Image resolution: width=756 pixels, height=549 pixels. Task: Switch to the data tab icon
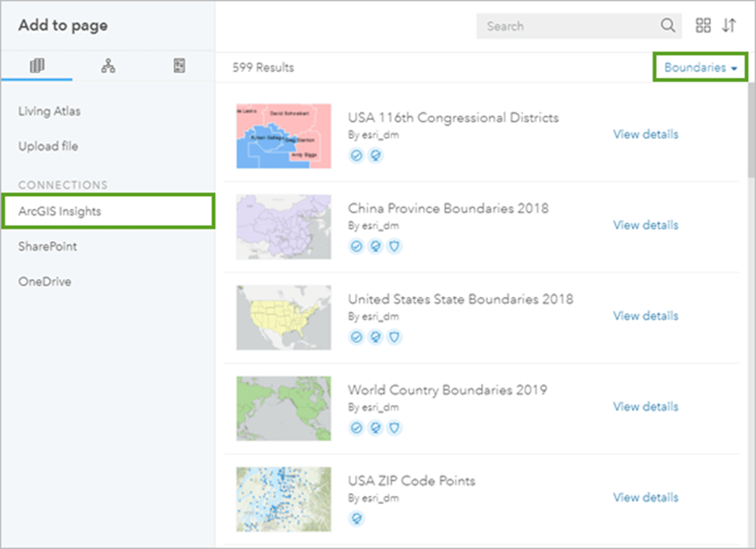tap(37, 67)
